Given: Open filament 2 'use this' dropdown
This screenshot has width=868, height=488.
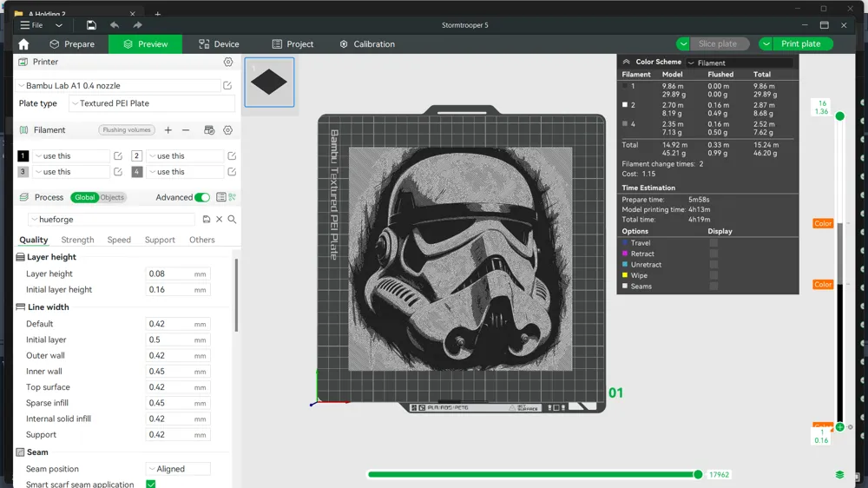Looking at the screenshot, I should 185,156.
